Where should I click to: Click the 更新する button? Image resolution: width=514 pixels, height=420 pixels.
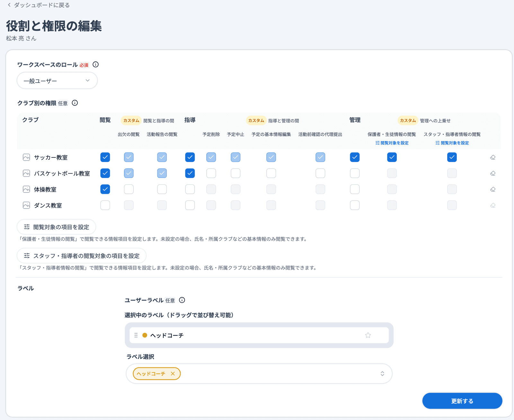click(462, 401)
